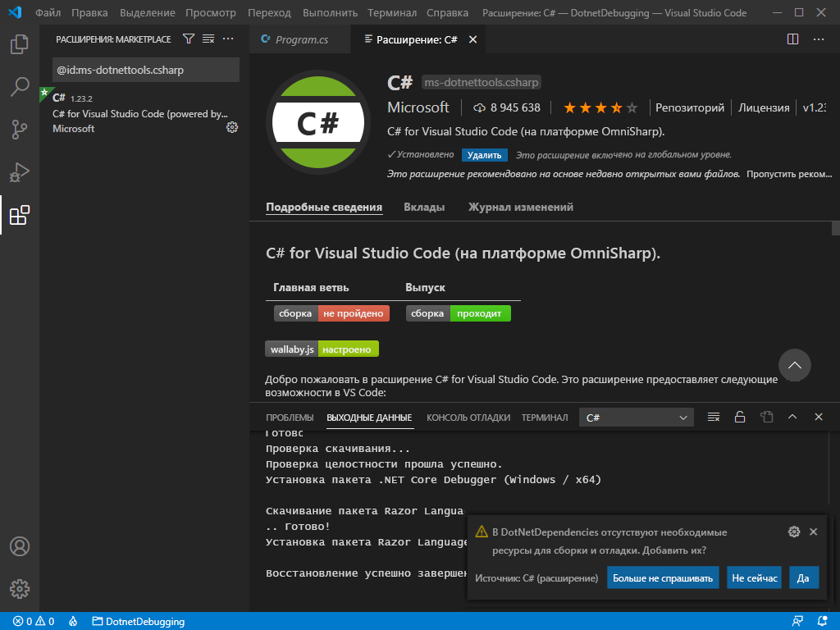Open the Explorer view in the activity bar
The image size is (840, 630).
point(20,43)
